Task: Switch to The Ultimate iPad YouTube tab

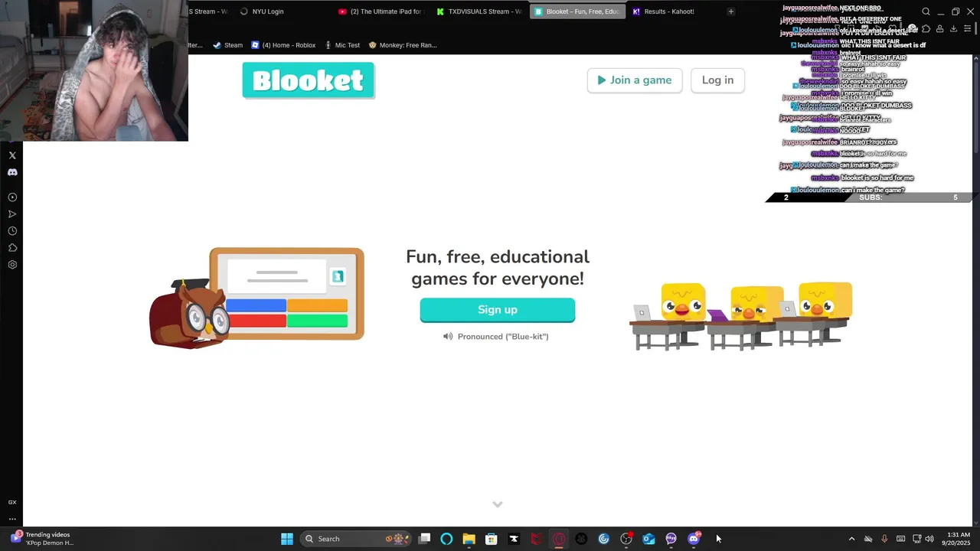Action: tap(380, 11)
